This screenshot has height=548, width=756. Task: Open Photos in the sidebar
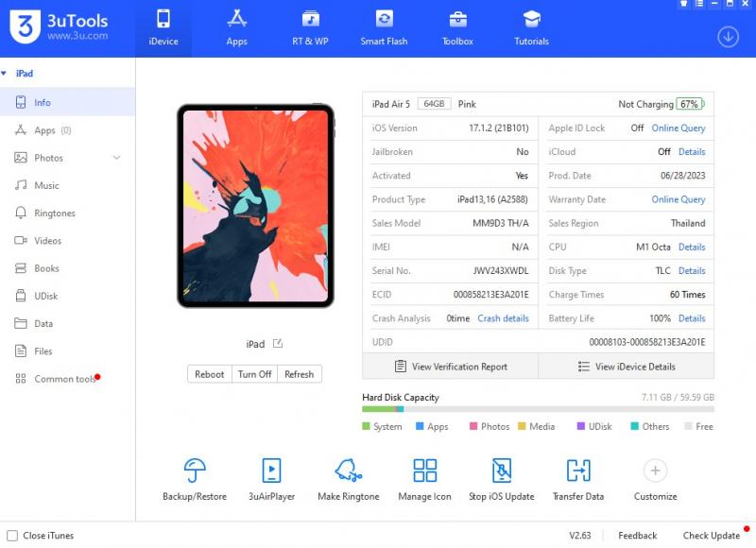[x=48, y=158]
